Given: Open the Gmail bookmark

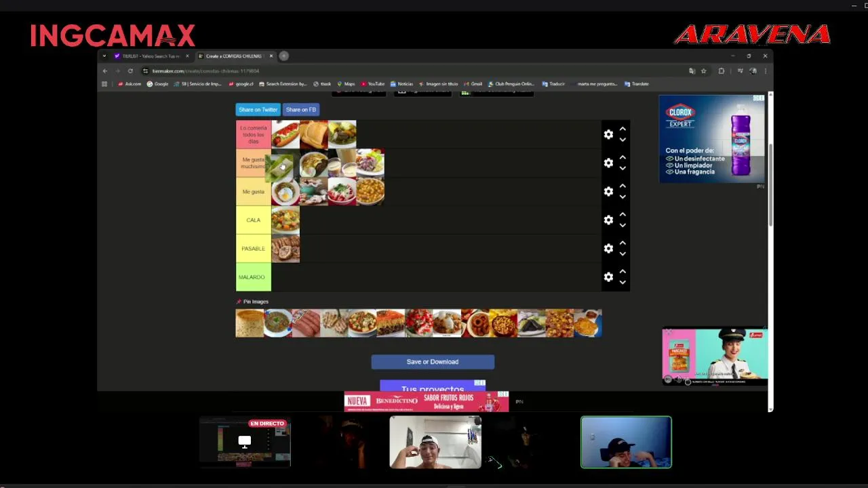Looking at the screenshot, I should point(473,84).
